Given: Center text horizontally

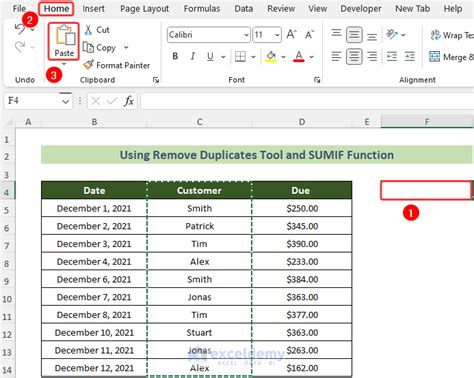Looking at the screenshot, I should [x=354, y=57].
